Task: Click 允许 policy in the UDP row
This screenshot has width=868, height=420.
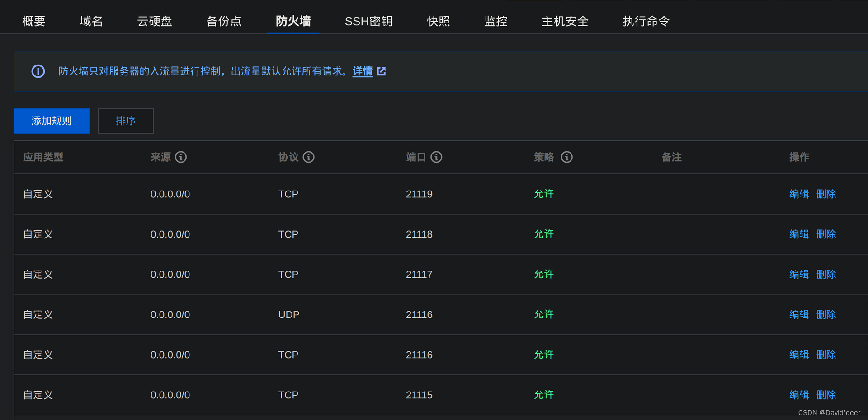Action: click(544, 315)
